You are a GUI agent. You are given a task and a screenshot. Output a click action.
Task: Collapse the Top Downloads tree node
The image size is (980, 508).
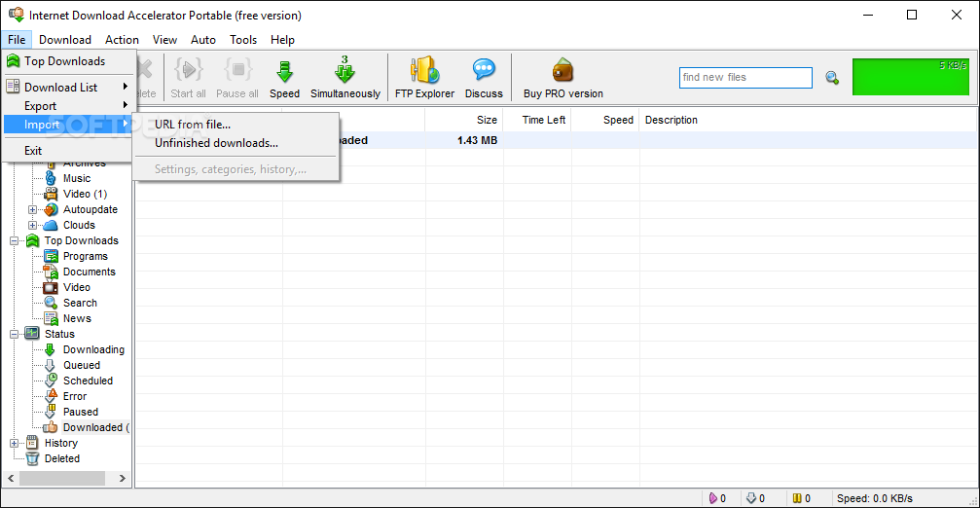[x=14, y=241]
